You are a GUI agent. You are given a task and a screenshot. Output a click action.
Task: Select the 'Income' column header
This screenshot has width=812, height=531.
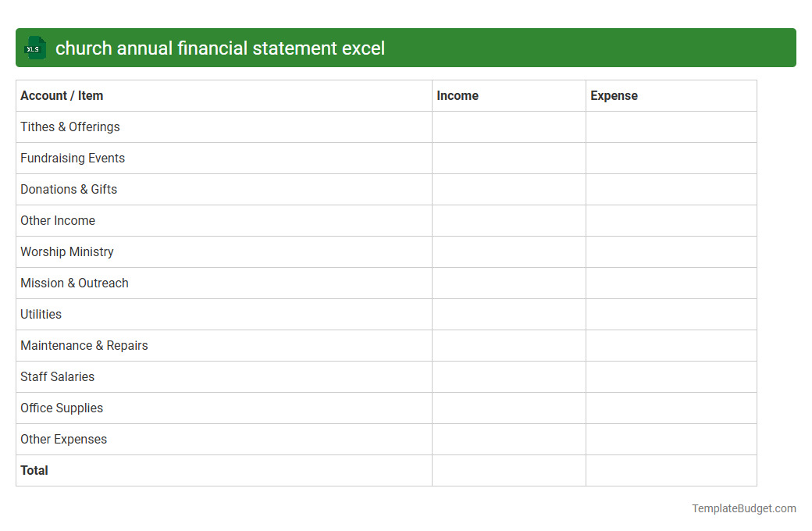[x=457, y=95]
